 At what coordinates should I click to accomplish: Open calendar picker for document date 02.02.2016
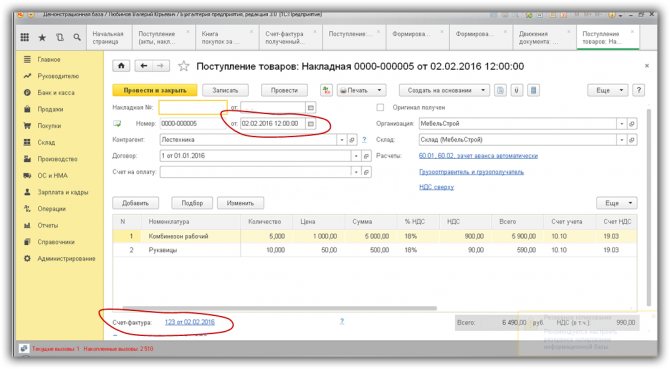(311, 124)
